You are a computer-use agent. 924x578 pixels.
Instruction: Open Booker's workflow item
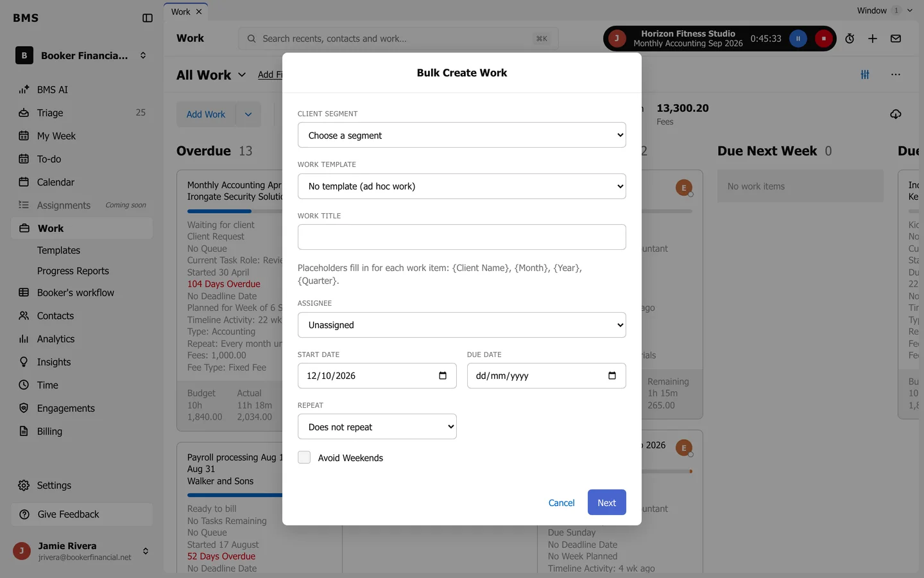click(81, 293)
